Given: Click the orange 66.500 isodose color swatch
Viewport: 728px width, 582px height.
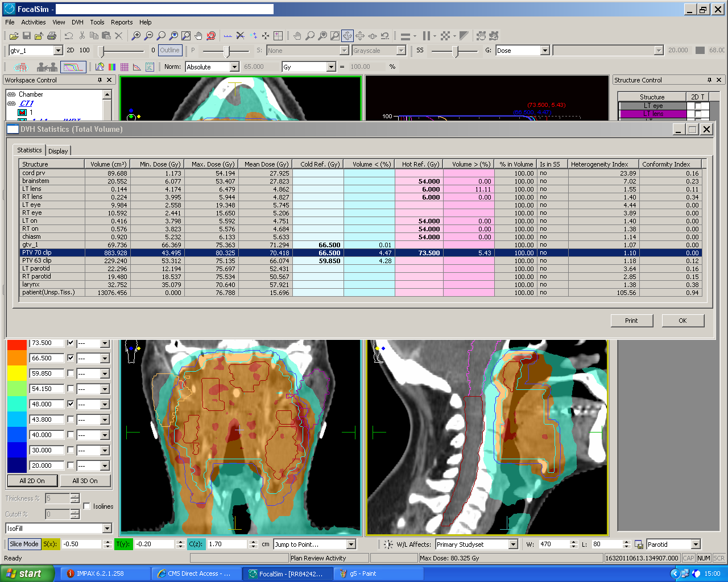Looking at the screenshot, I should (17, 358).
